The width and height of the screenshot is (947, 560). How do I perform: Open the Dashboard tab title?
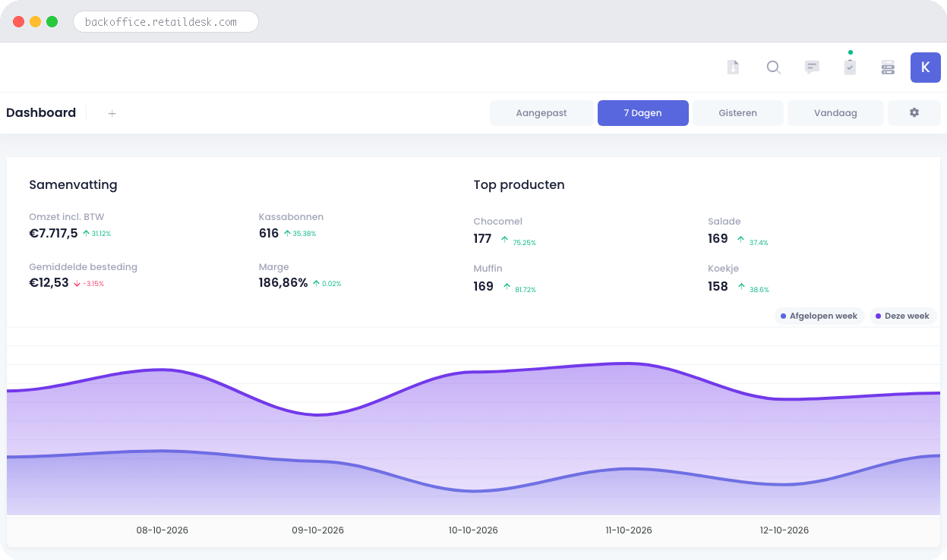(x=41, y=113)
